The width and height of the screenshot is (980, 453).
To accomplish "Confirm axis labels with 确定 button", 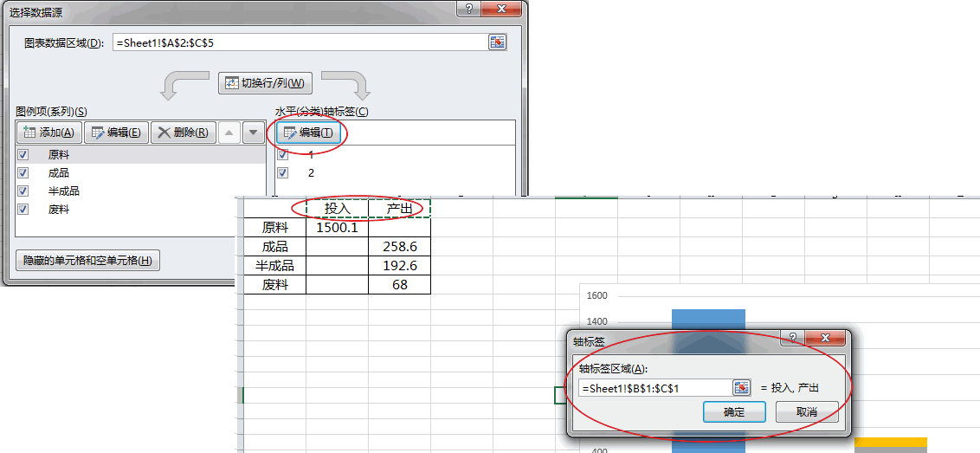I will coord(734,412).
